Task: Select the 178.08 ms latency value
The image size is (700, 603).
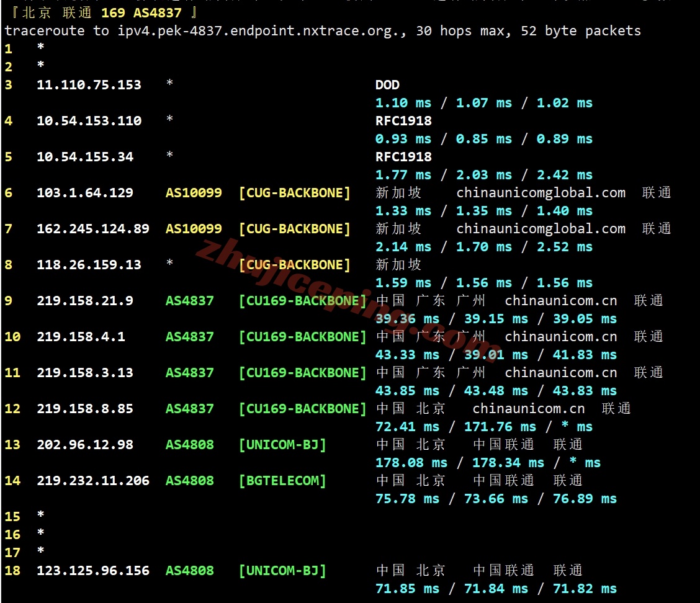Action: pos(411,463)
